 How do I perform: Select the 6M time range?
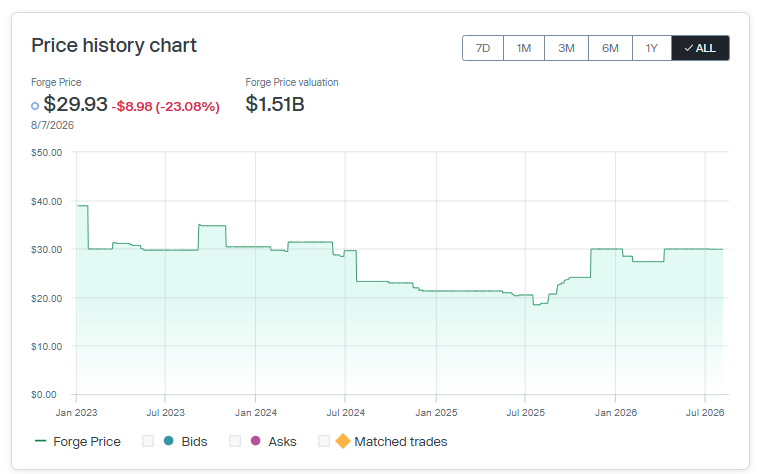610,48
